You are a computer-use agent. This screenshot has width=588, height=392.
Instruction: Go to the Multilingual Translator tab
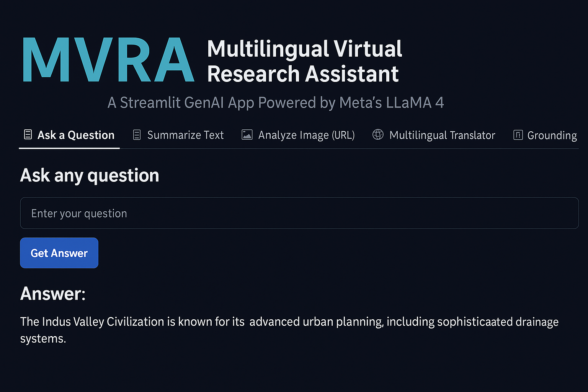click(x=442, y=135)
